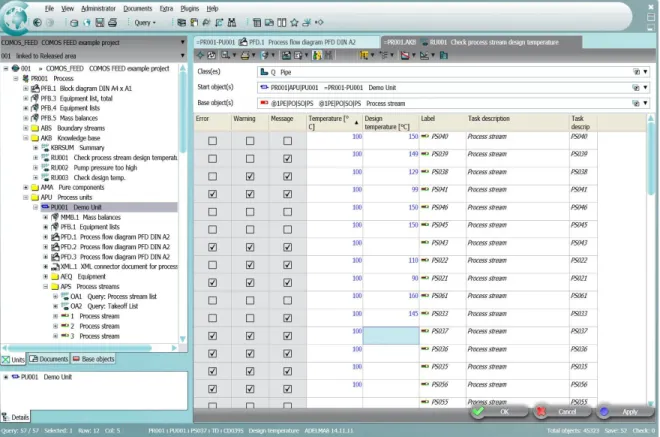Click the teal building icon ending query toolbar
660x437 pixels.
[444, 55]
